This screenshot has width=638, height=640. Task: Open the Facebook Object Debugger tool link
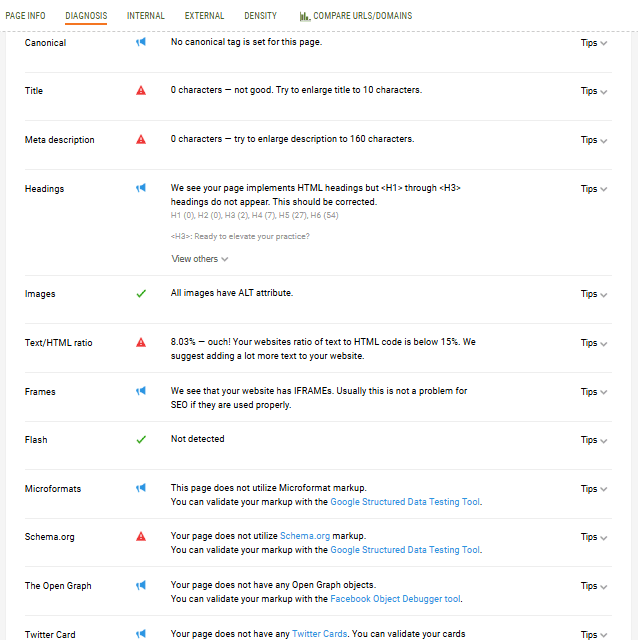point(395,599)
